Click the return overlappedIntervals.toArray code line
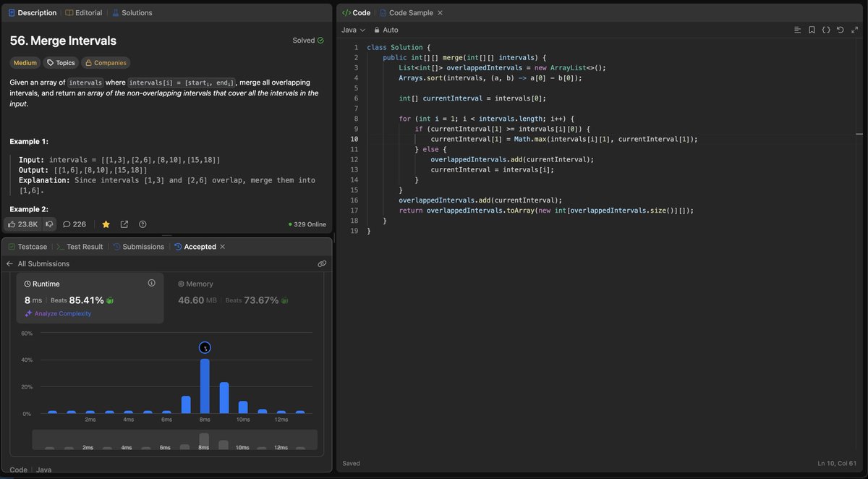This screenshot has height=479, width=868. 546,210
